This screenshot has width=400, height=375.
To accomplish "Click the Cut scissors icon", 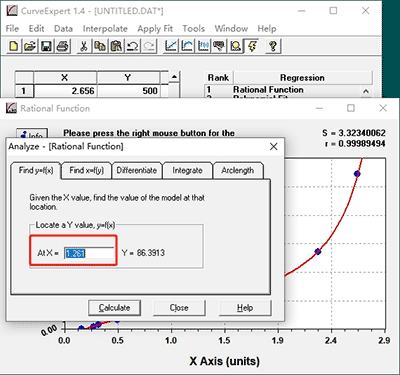I will coord(83,46).
